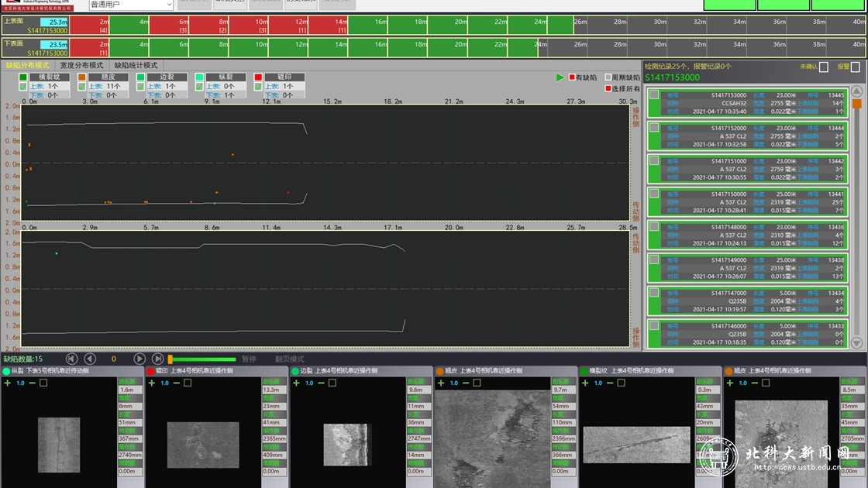
Task: Fit the 9.7m 翘皮 image to its frame
Action: tap(477, 383)
